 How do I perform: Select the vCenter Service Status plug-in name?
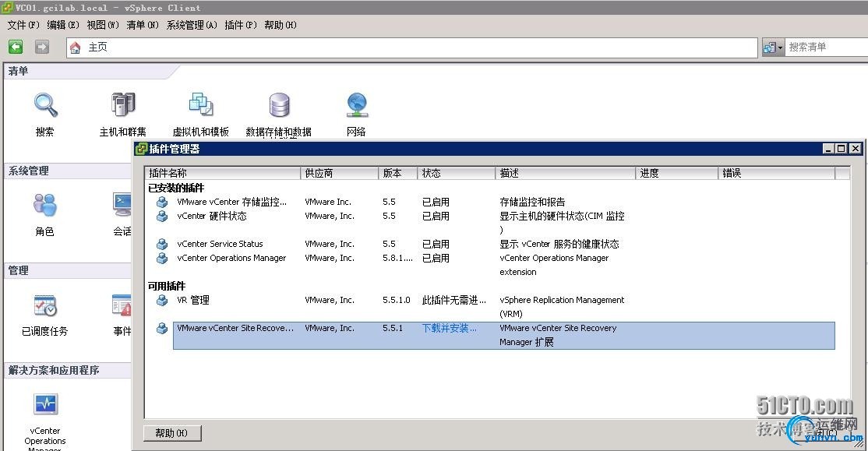[221, 244]
